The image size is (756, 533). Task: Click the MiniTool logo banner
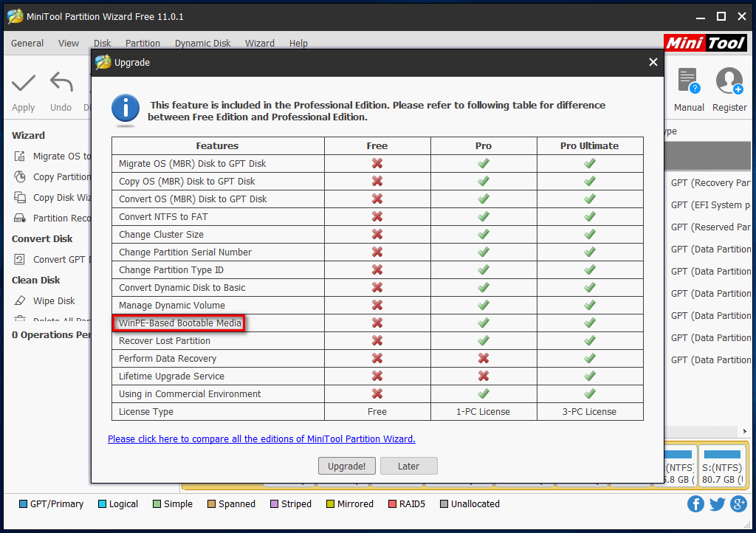point(705,43)
